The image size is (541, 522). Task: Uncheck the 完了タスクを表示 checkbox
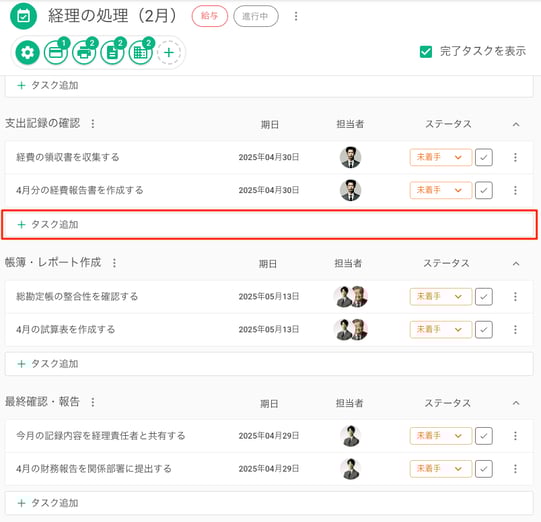click(x=426, y=52)
